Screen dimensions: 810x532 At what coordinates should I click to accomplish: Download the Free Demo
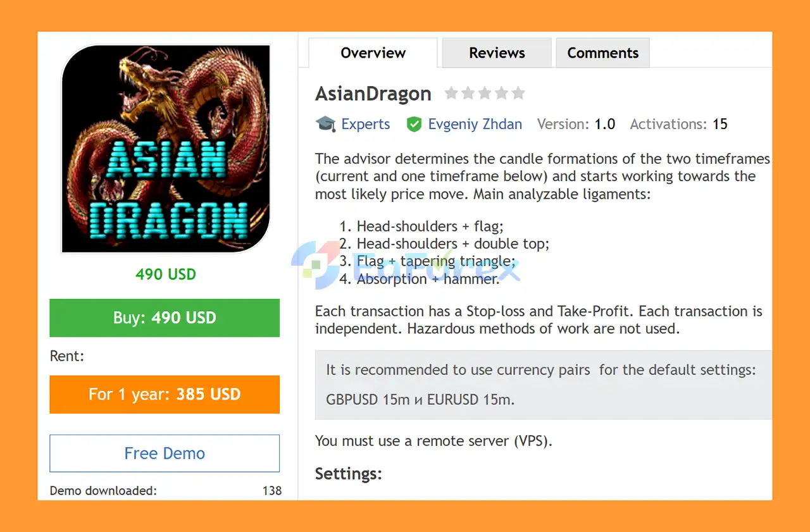(165, 453)
